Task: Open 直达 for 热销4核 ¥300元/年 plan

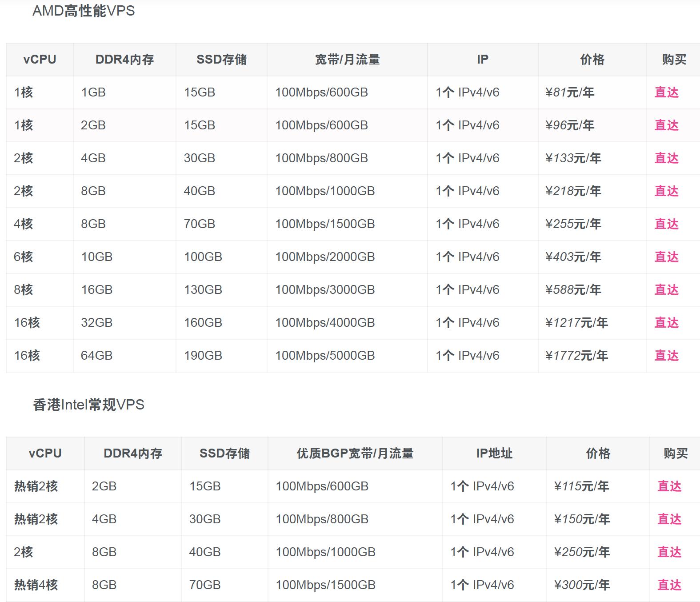Action: pyautogui.click(x=669, y=585)
